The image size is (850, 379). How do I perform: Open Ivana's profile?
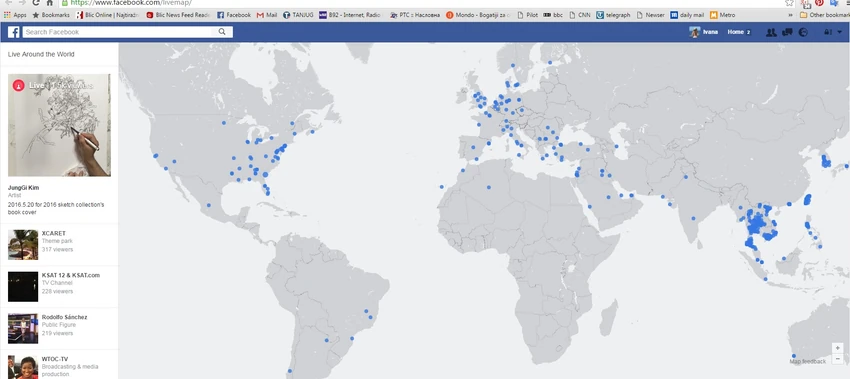click(704, 32)
